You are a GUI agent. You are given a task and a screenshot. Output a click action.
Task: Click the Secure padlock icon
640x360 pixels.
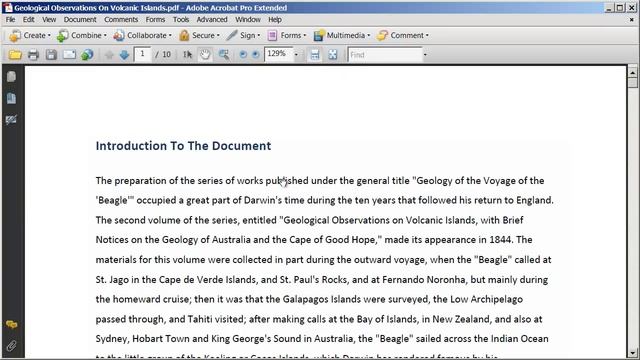tap(184, 36)
